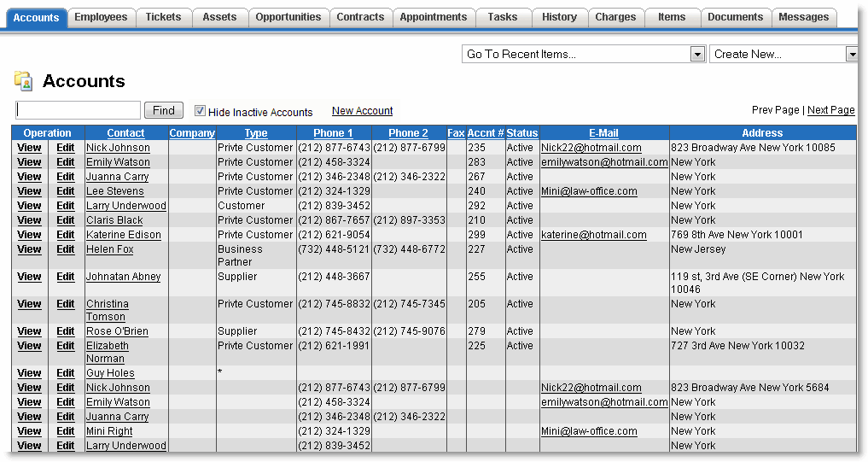View the Emily Watson account in first listing
Viewport: 868px width, 462px height.
pyautogui.click(x=29, y=162)
